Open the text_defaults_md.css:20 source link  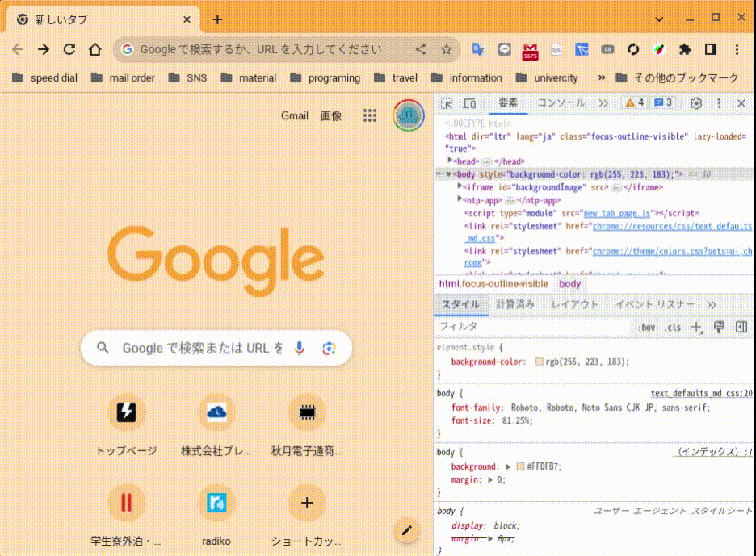coord(702,393)
